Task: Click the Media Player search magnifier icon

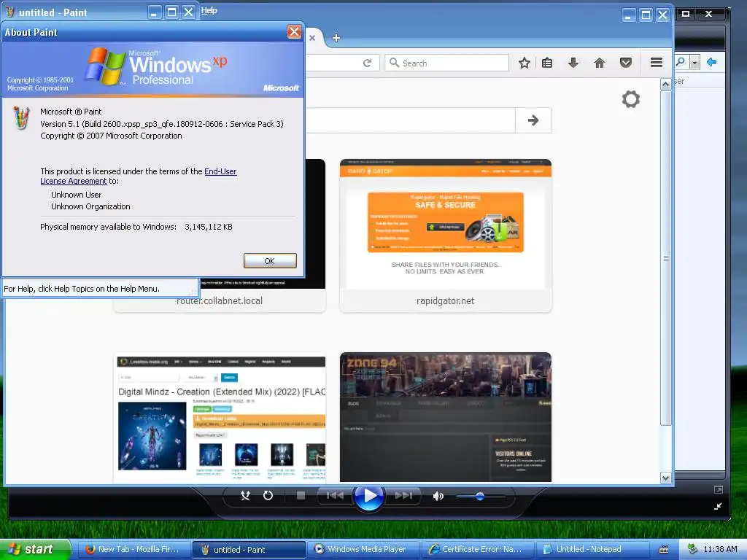Action: coord(681,62)
